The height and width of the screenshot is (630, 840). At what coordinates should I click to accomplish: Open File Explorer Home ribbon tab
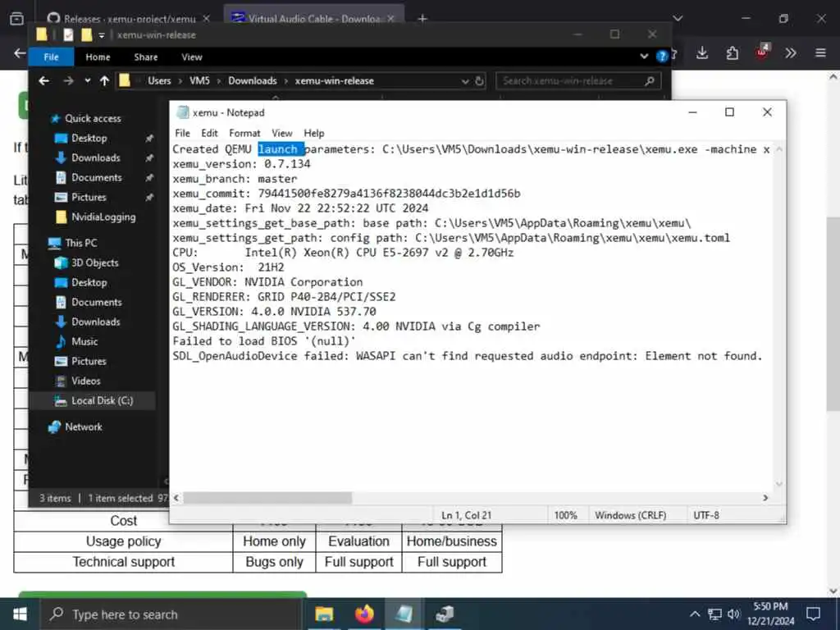(x=98, y=57)
